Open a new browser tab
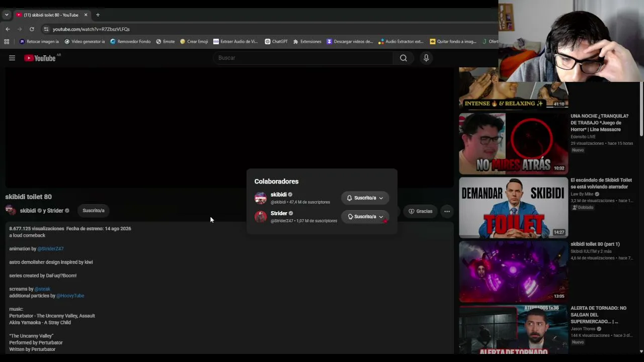Image resolution: width=644 pixels, height=362 pixels. click(x=98, y=15)
